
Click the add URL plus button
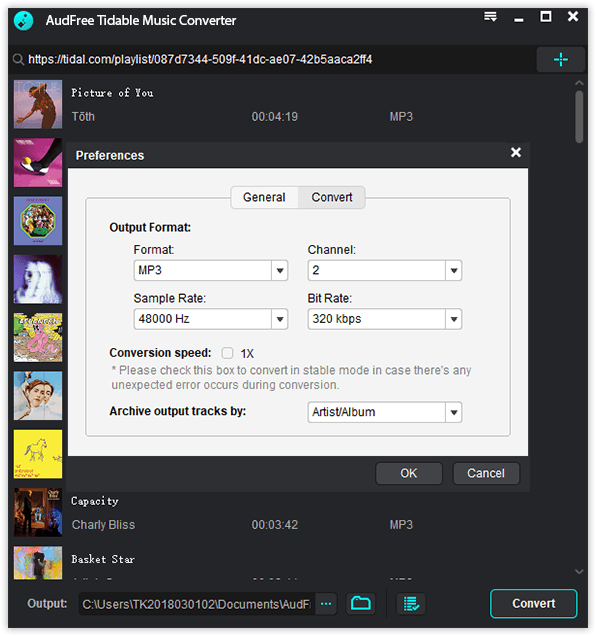(560, 60)
